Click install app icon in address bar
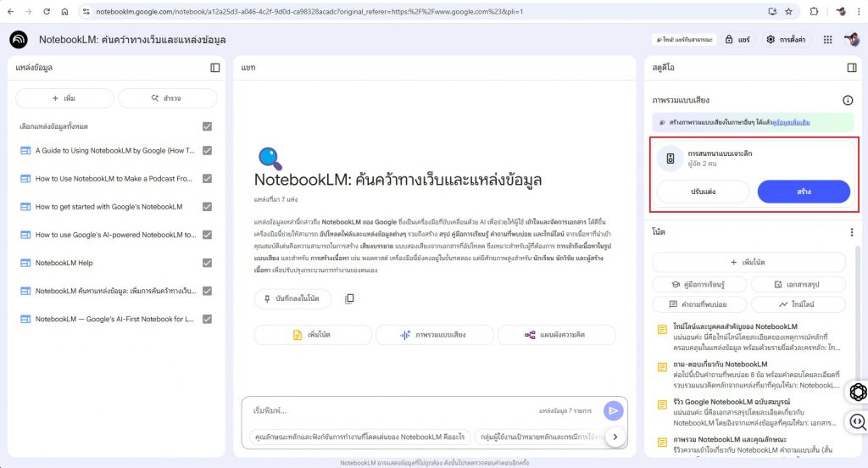 tap(772, 11)
